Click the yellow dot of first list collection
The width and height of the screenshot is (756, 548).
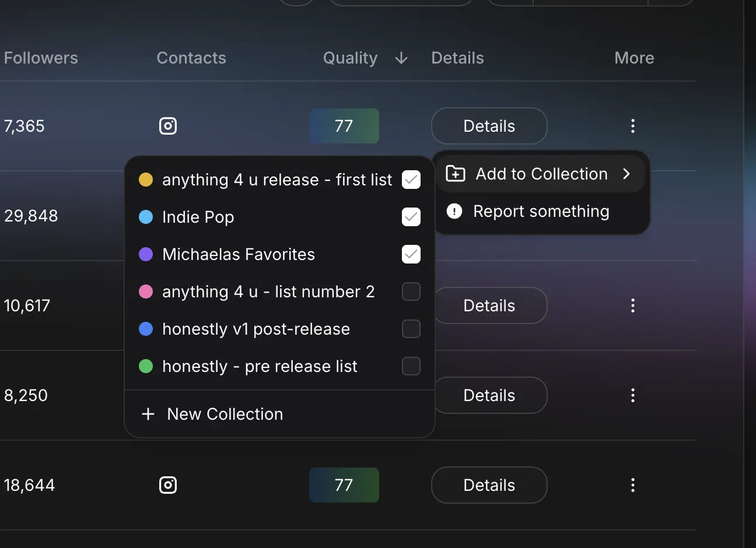point(146,180)
